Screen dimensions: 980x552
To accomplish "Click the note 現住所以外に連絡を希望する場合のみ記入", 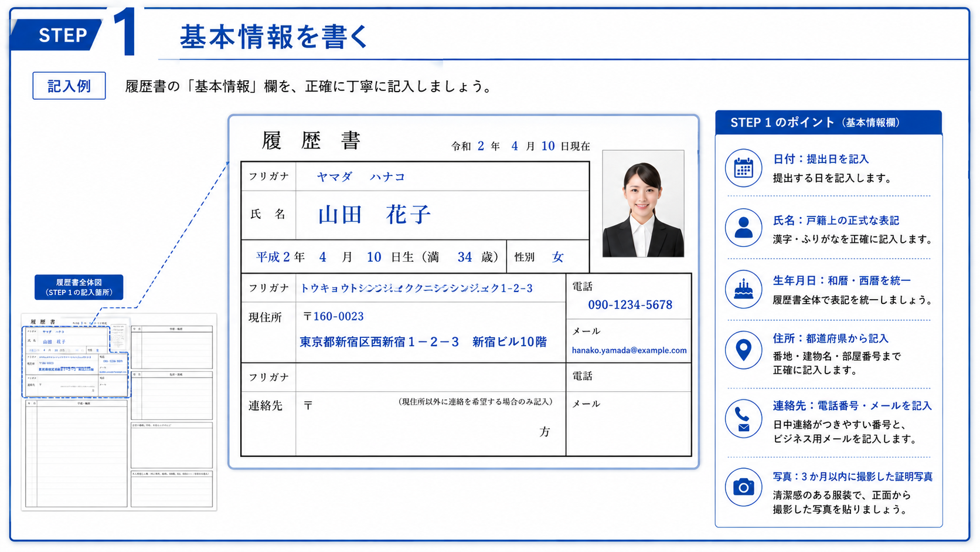I will (x=475, y=402).
